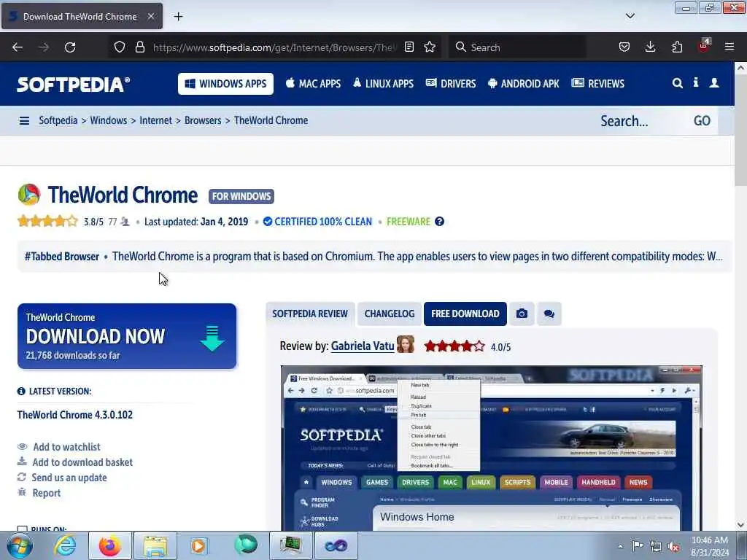The width and height of the screenshot is (747, 560).
Task: Open a new tab with the plus button
Action: [x=178, y=17]
